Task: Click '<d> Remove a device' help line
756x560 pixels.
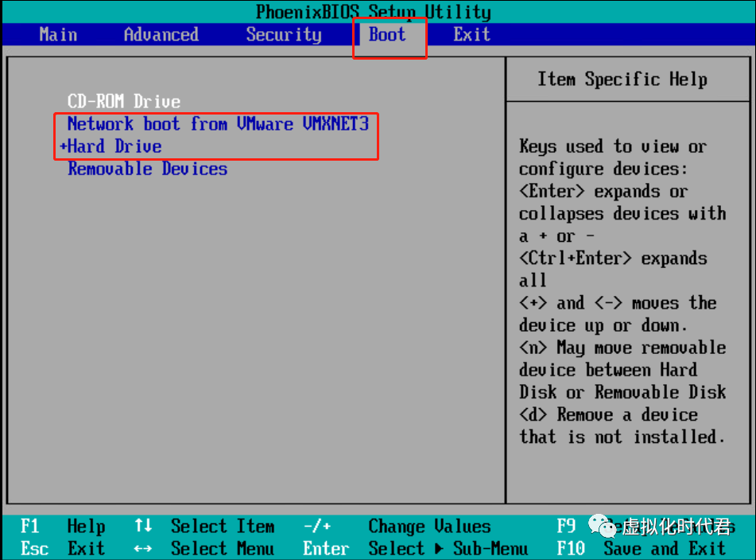Action: click(x=608, y=414)
